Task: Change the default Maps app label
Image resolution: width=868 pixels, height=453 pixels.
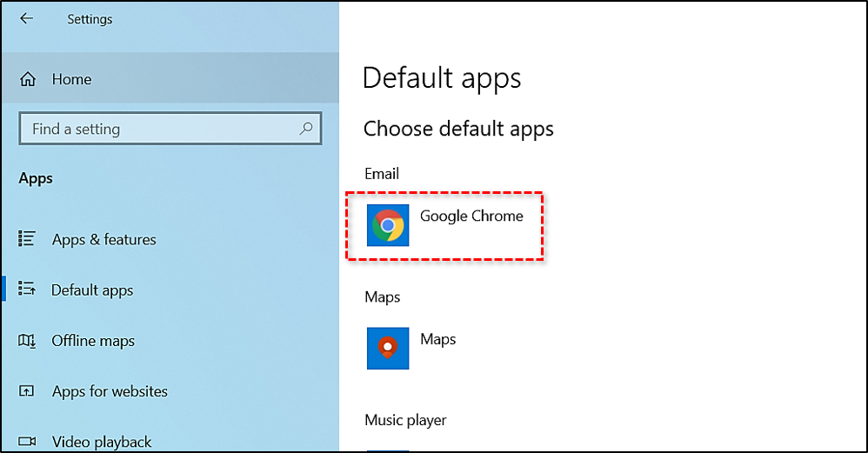Action: coord(437,339)
